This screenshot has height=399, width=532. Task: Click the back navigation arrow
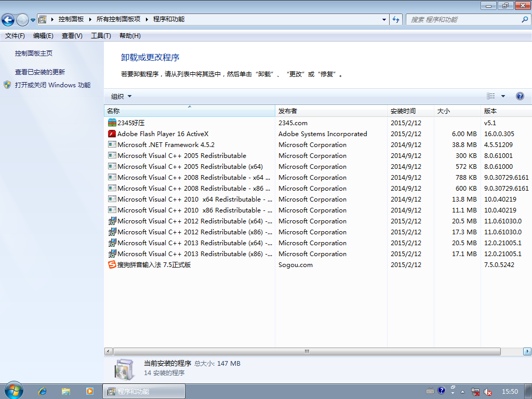8,20
